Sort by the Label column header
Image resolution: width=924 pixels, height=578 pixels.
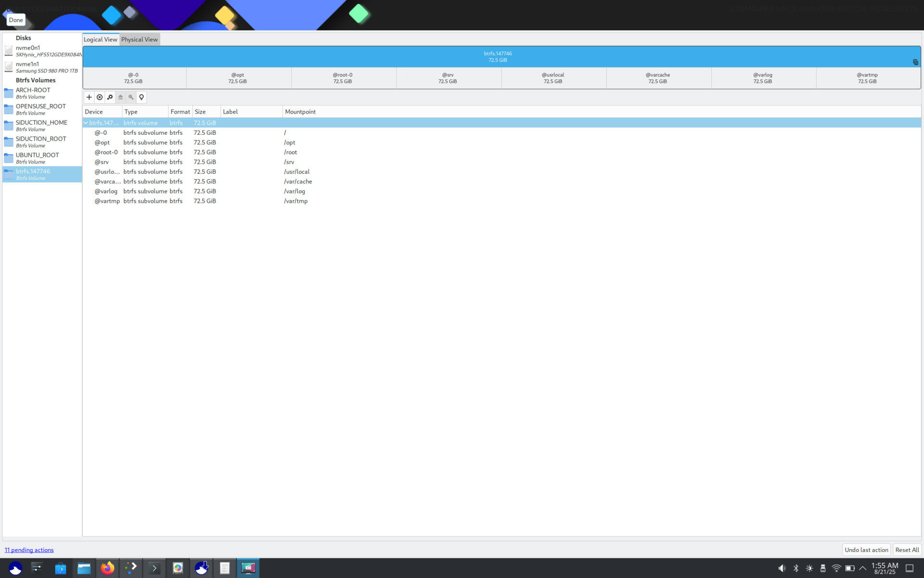pyautogui.click(x=251, y=112)
